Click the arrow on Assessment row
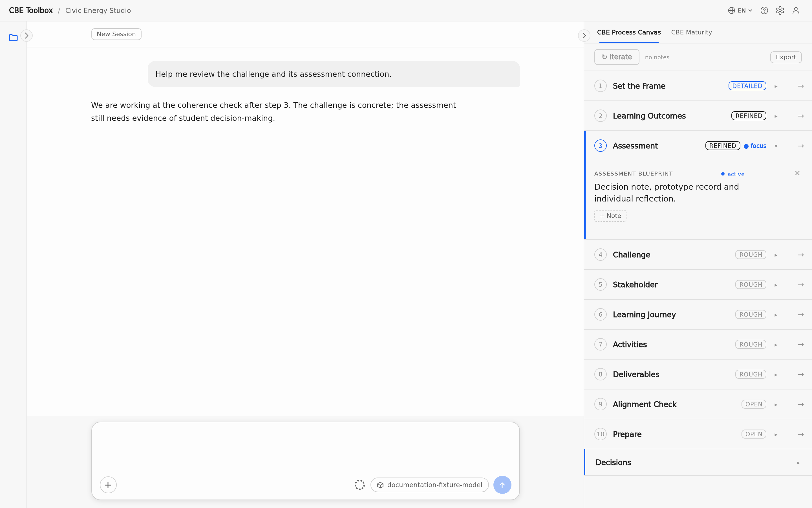The image size is (812, 508). [801, 146]
